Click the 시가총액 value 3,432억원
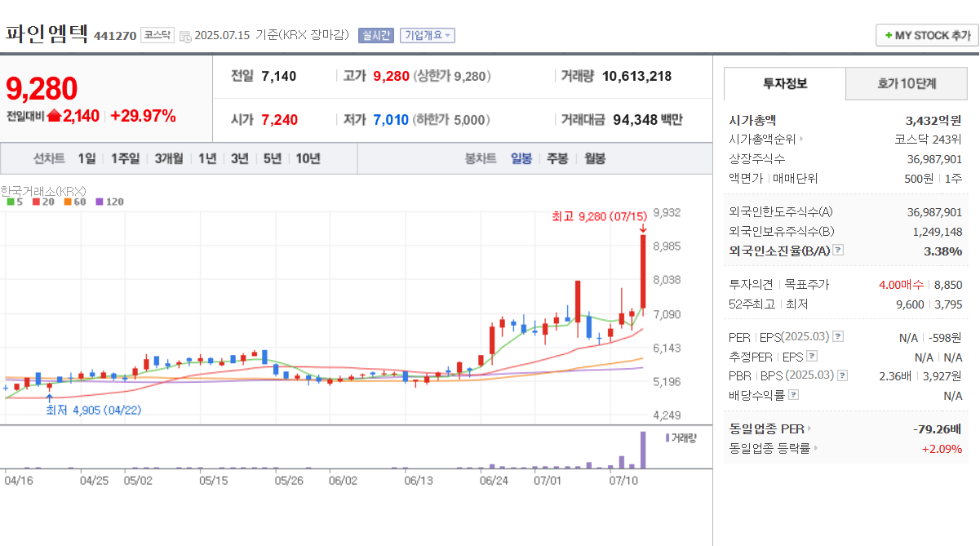Screen dimensions: 980x546 pyautogui.click(x=933, y=119)
